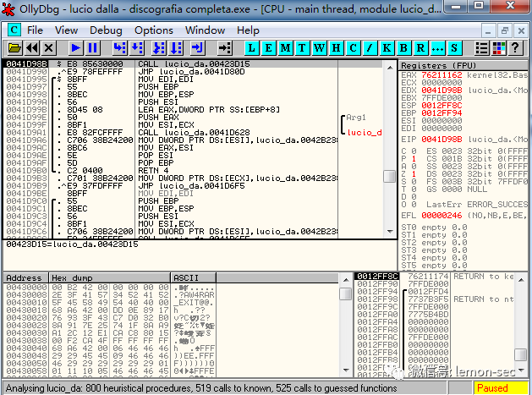Open the Options menu
The image size is (532, 395).
[x=154, y=30]
